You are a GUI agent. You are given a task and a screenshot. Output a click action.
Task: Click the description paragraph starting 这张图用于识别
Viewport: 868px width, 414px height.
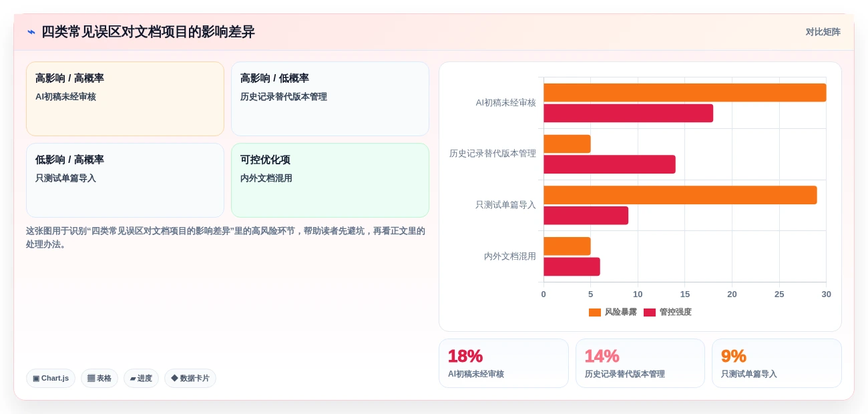(226, 238)
